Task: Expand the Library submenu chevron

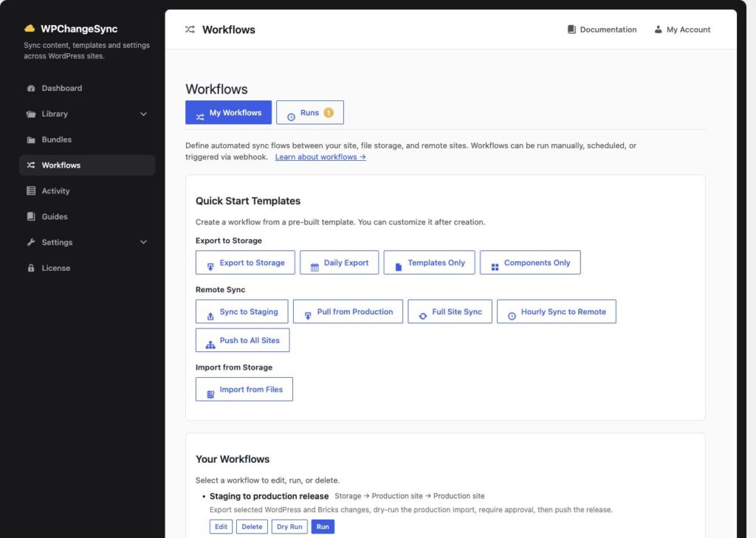Action: [x=143, y=114]
